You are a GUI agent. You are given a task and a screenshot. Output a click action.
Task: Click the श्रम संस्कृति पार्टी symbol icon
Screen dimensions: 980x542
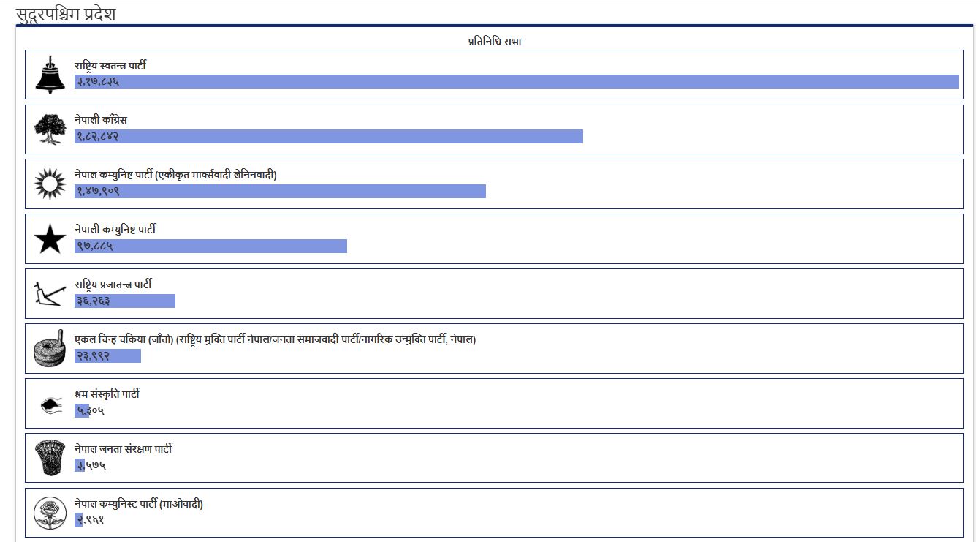pyautogui.click(x=50, y=404)
